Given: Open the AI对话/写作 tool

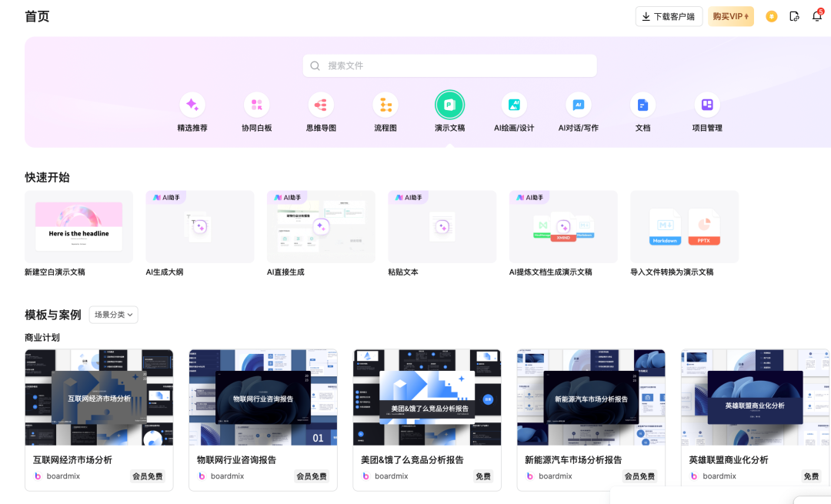Looking at the screenshot, I should (578, 110).
